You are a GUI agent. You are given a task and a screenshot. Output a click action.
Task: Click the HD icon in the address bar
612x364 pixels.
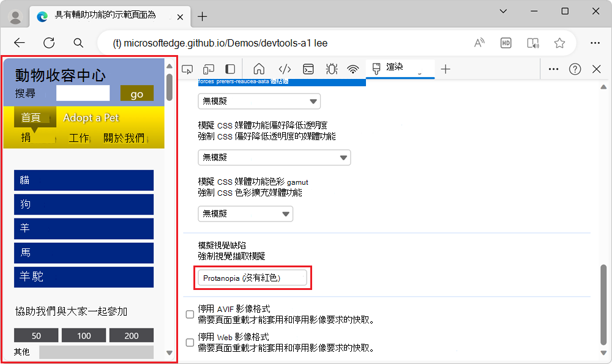[x=506, y=43]
